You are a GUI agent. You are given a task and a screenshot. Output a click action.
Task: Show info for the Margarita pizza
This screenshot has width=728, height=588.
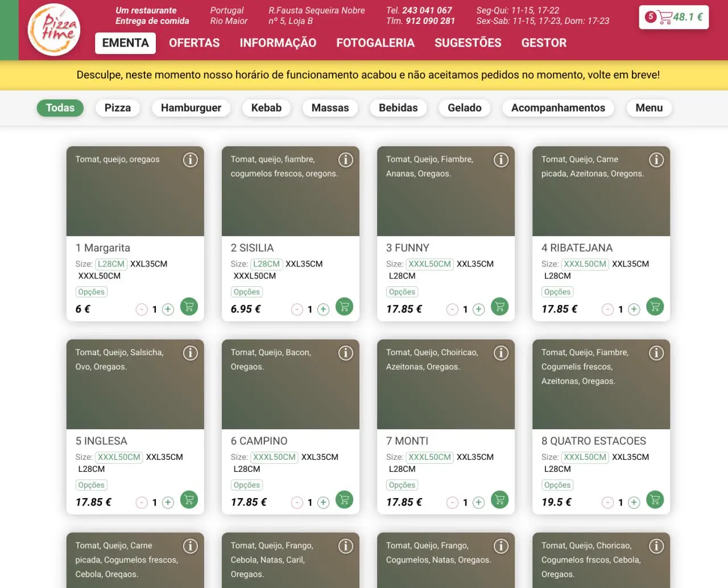[x=190, y=160]
